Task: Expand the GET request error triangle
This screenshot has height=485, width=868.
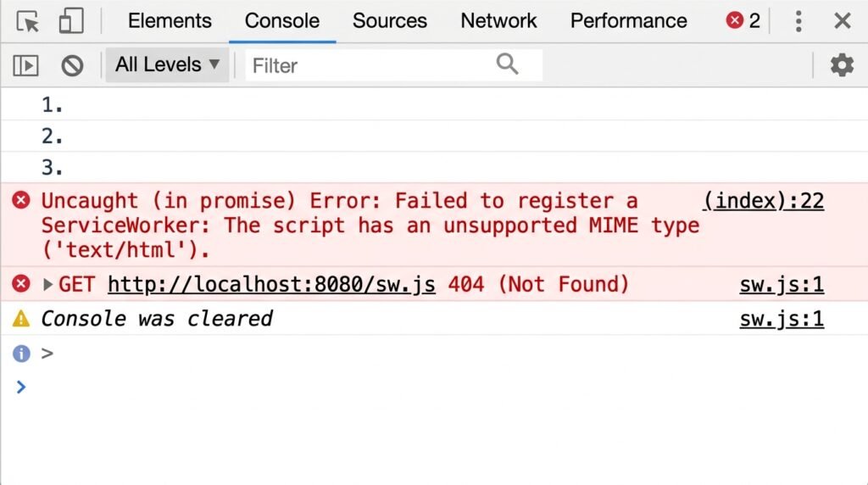Action: (x=47, y=285)
